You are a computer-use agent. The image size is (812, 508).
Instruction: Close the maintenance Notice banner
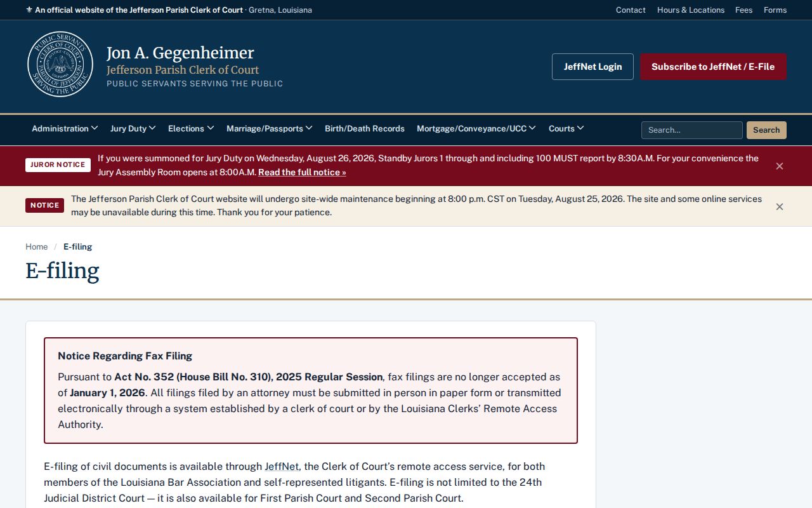tap(780, 206)
